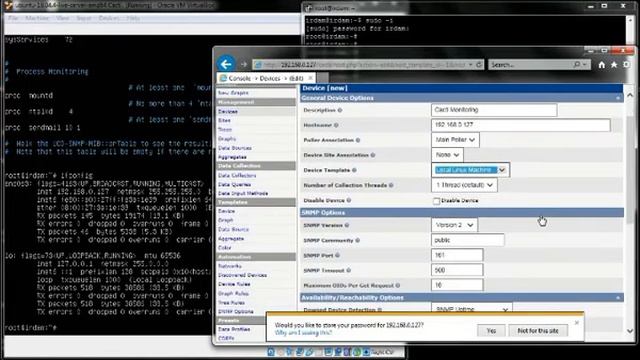Viewport: 640px width, 360px height.
Task: Toggle the Disable Device checkbox
Action: tap(436, 201)
